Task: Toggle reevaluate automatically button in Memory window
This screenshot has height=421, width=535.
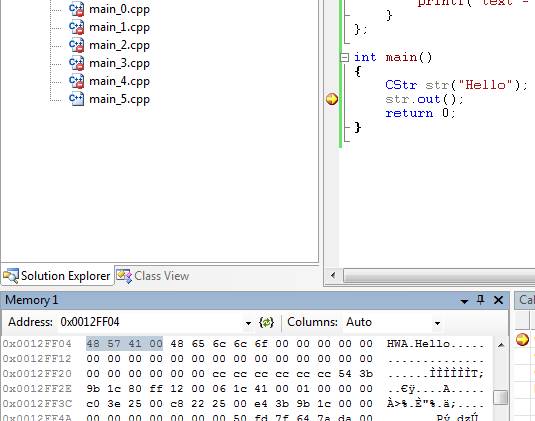Action: [x=266, y=322]
